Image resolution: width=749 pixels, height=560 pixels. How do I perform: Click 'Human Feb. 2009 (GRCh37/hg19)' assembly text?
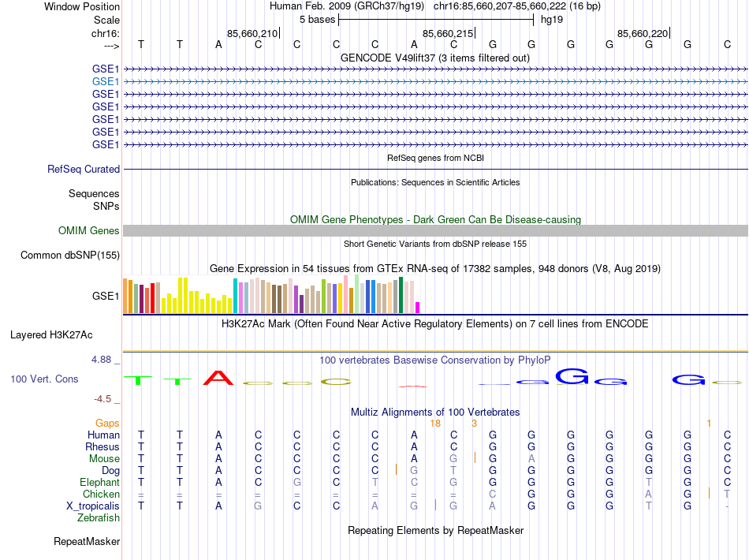(347, 6)
